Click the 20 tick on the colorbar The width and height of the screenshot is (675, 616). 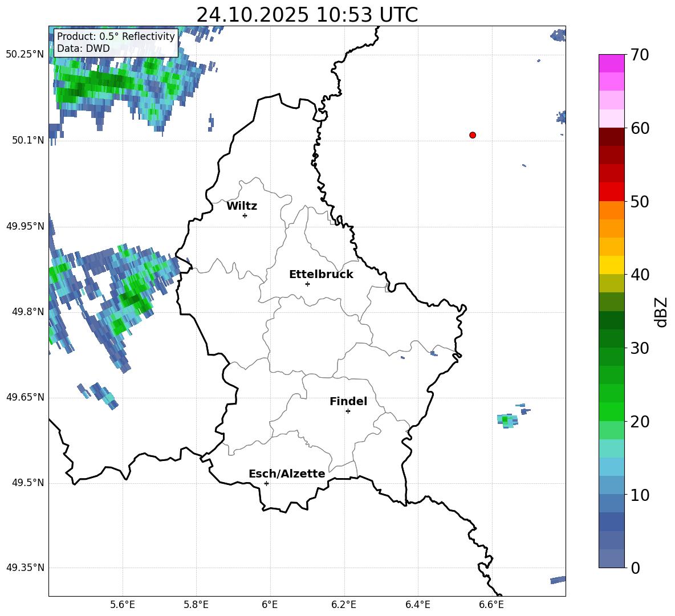click(x=640, y=422)
